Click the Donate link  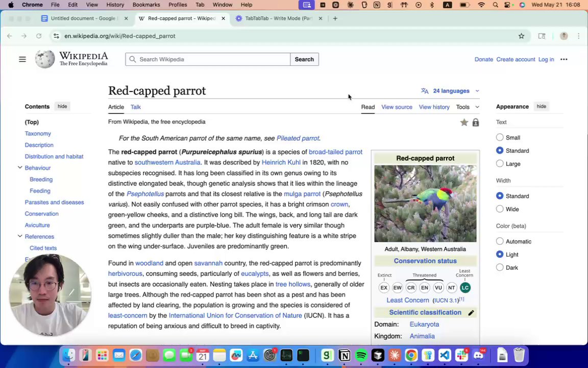coord(484,59)
